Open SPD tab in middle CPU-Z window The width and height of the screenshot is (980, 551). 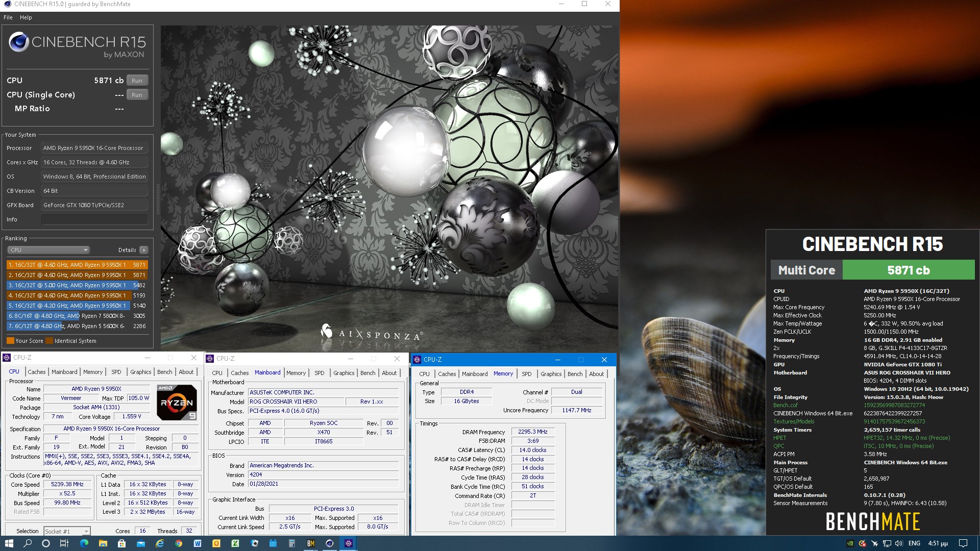pyautogui.click(x=320, y=373)
